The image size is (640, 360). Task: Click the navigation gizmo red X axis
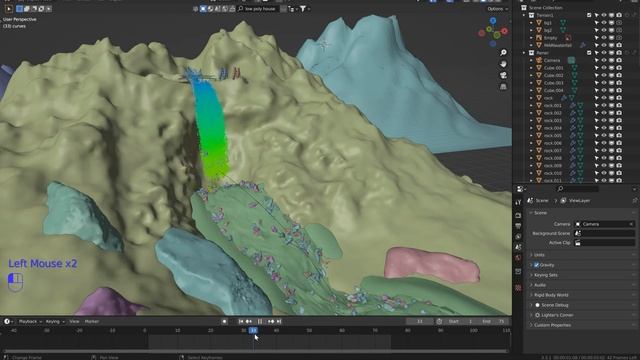tap(504, 31)
